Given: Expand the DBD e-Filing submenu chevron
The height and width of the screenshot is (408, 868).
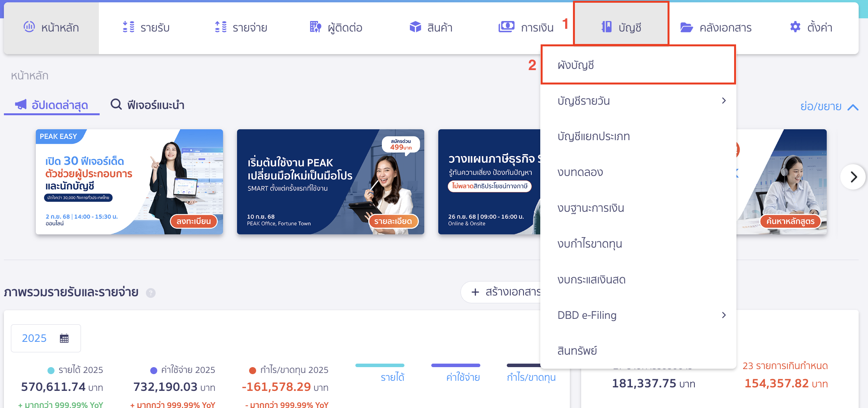Looking at the screenshot, I should pyautogui.click(x=724, y=315).
